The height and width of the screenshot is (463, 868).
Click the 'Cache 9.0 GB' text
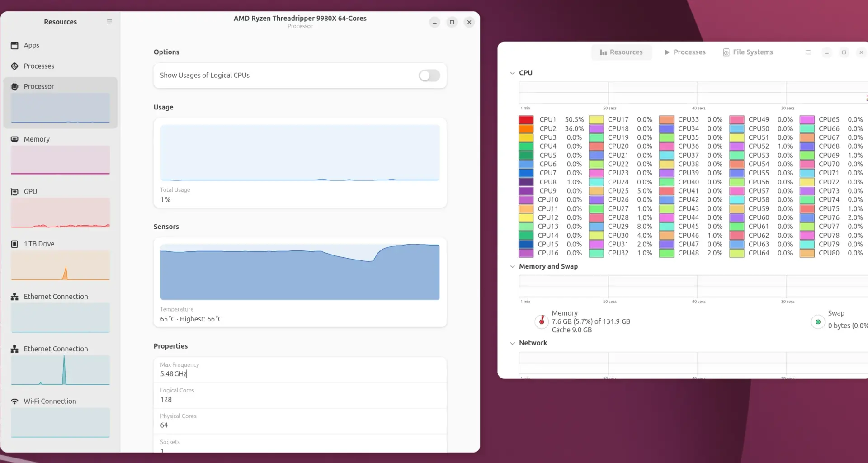click(571, 330)
